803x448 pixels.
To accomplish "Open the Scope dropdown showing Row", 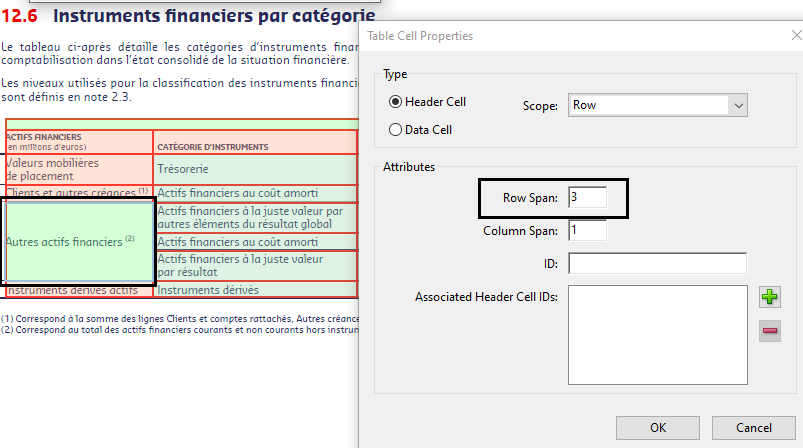I will (x=657, y=105).
